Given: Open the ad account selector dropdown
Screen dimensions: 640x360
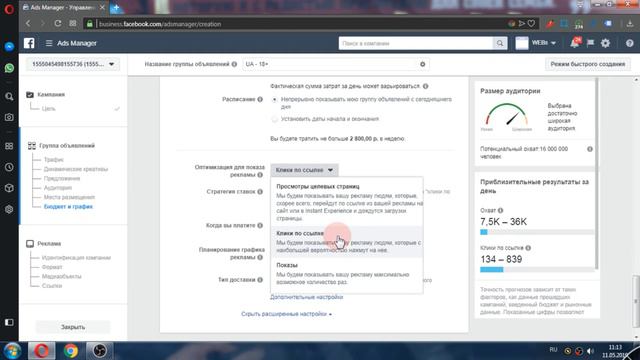Looking at the screenshot, I should pos(73,64).
